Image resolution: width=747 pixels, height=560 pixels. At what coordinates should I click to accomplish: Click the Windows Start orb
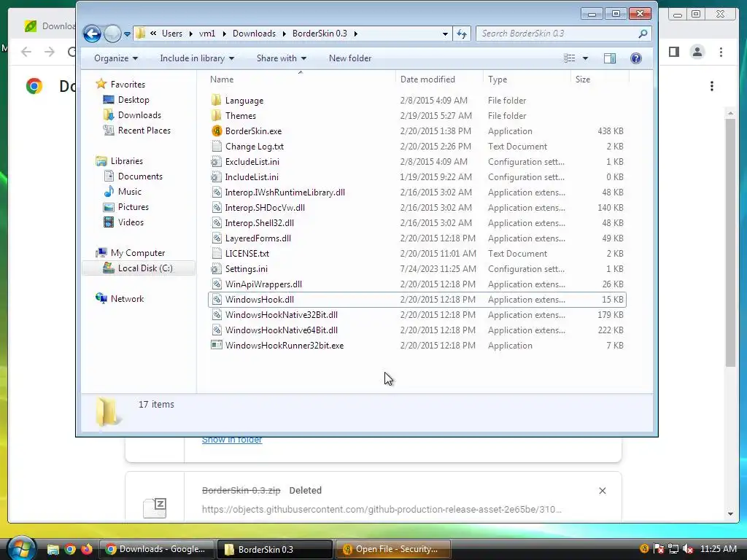(x=21, y=548)
